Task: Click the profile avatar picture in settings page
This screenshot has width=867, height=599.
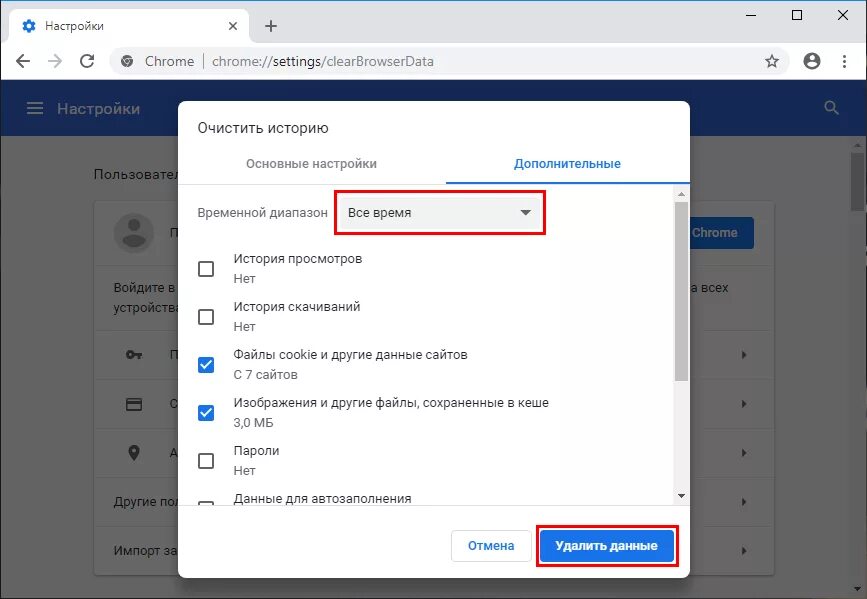Action: (x=134, y=233)
